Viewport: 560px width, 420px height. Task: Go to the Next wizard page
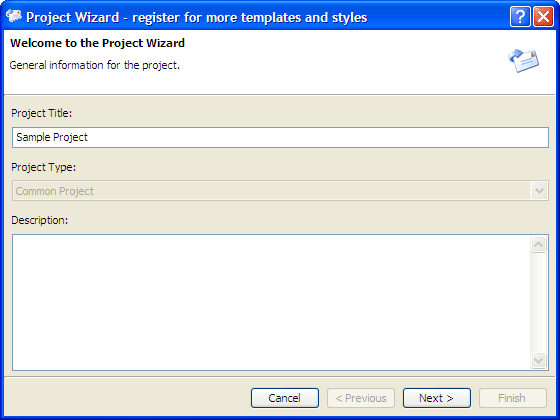coord(437,398)
